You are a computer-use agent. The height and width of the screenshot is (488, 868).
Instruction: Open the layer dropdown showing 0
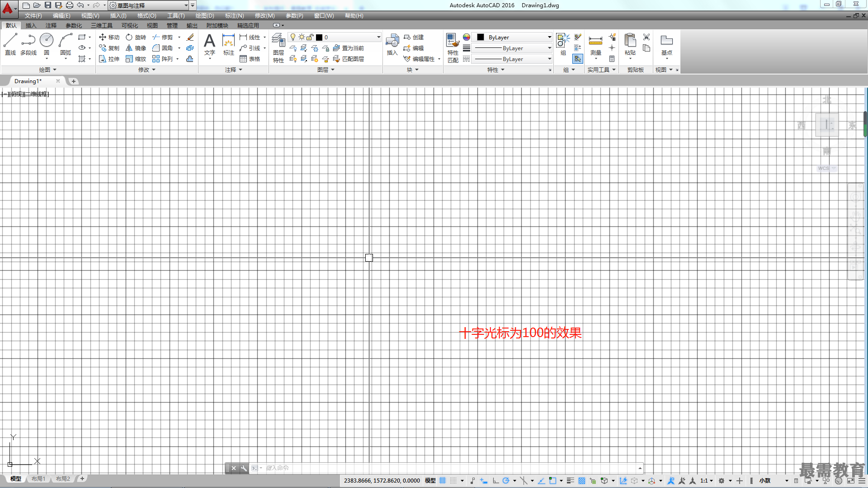click(335, 37)
